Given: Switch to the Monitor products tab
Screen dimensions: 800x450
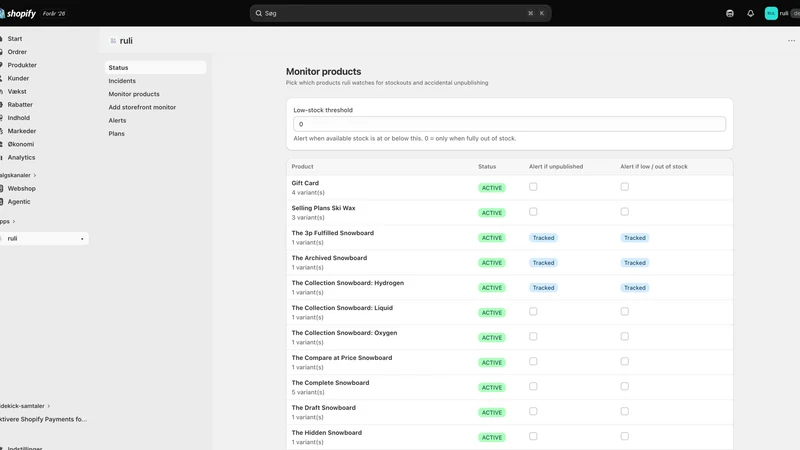Looking at the screenshot, I should (134, 94).
